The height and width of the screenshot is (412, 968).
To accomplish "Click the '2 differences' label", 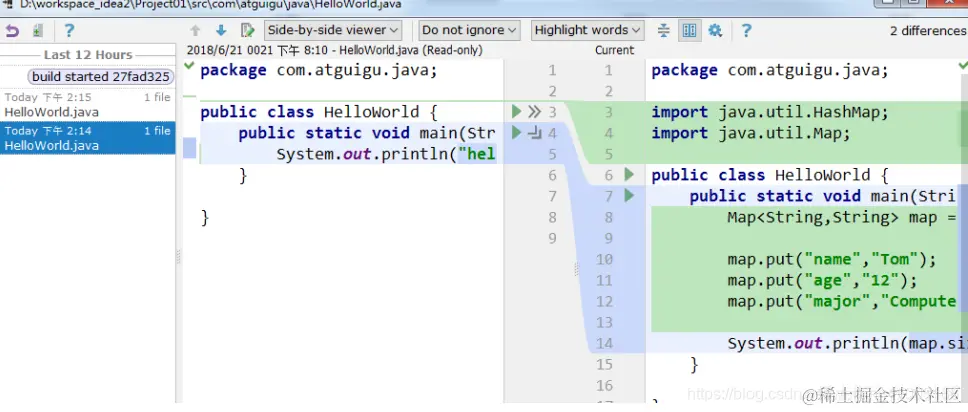I will [x=928, y=30].
